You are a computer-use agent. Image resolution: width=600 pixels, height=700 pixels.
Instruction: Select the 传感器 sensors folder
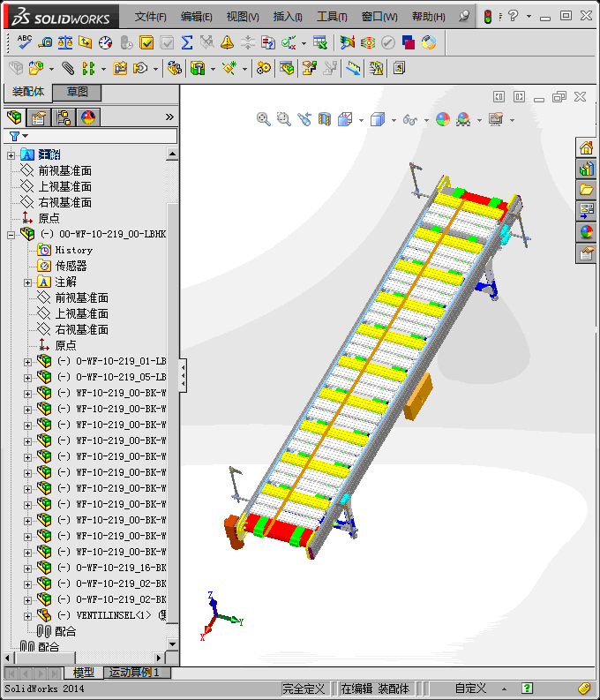point(71,266)
